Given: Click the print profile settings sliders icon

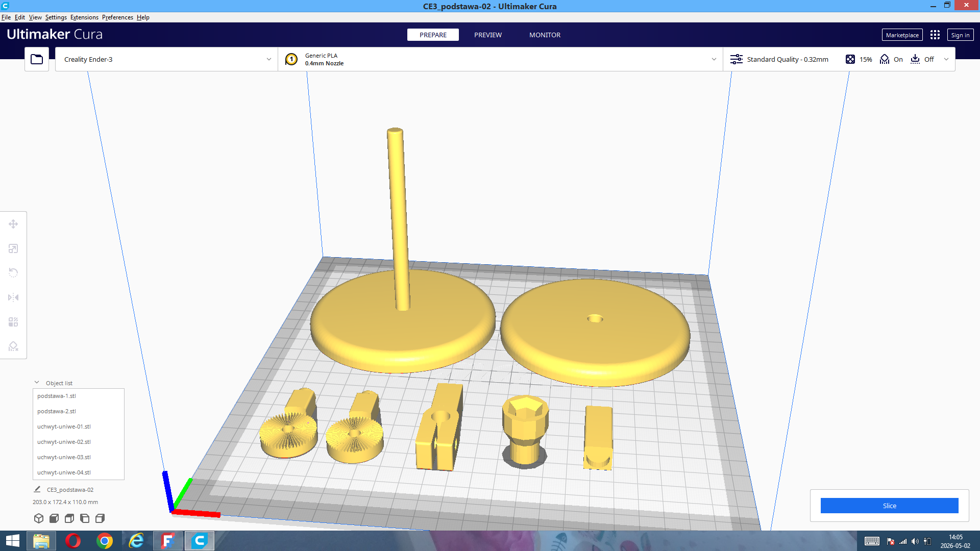Looking at the screenshot, I should [x=737, y=59].
